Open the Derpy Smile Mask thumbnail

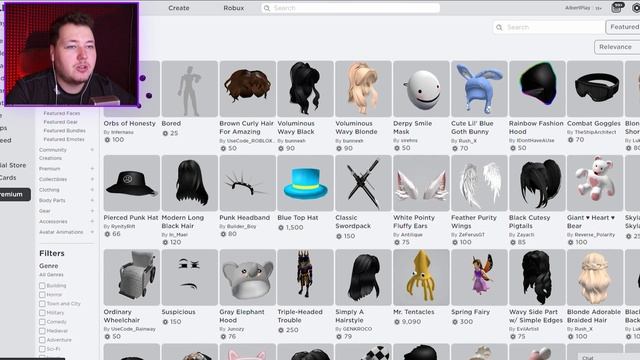coord(421,89)
